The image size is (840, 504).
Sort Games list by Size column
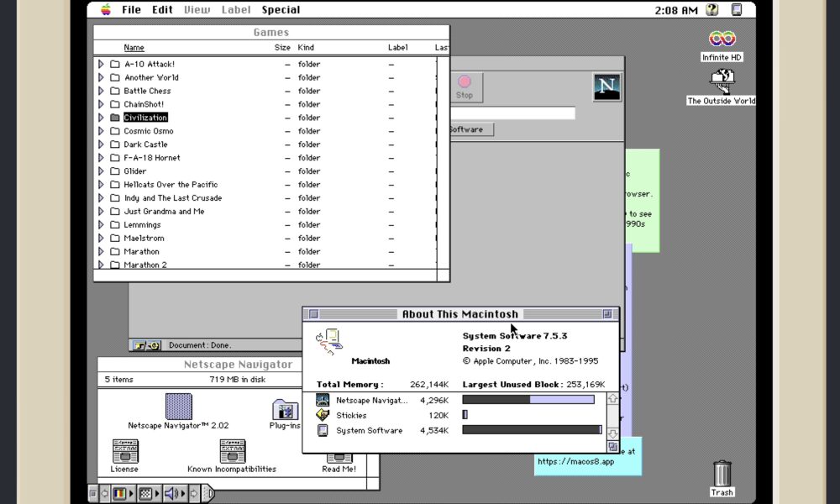(282, 48)
